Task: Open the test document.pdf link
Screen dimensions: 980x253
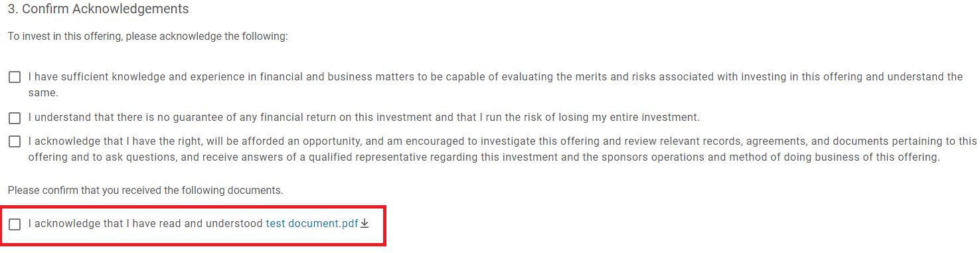Action: [x=312, y=224]
